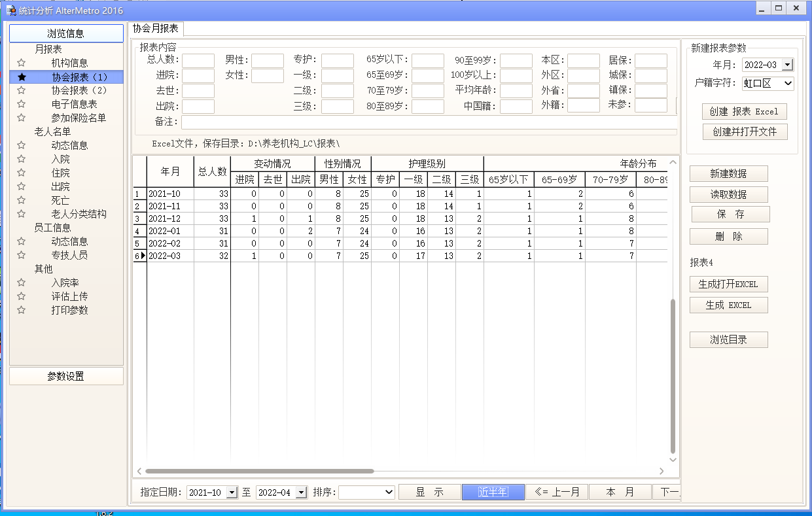Switch to the 协会月报表 tab
This screenshot has height=516, width=812.
coord(156,29)
